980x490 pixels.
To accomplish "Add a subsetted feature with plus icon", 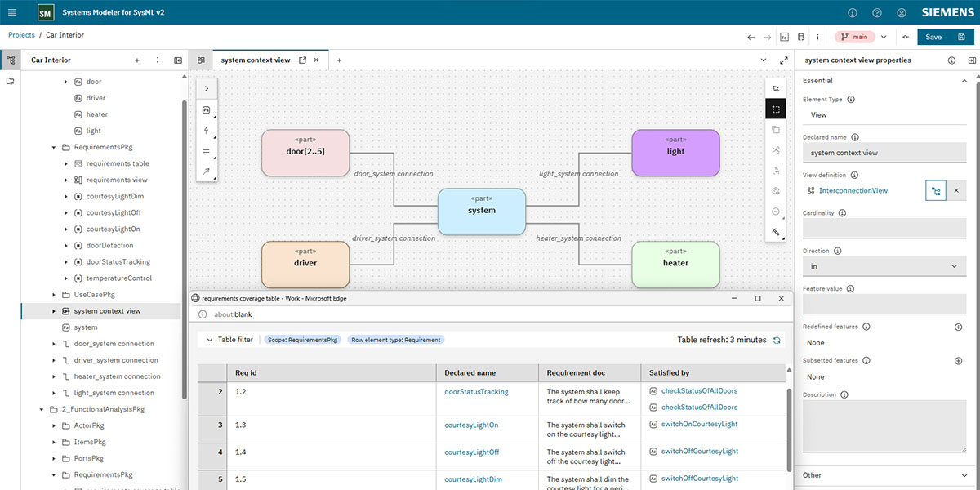I will [959, 360].
